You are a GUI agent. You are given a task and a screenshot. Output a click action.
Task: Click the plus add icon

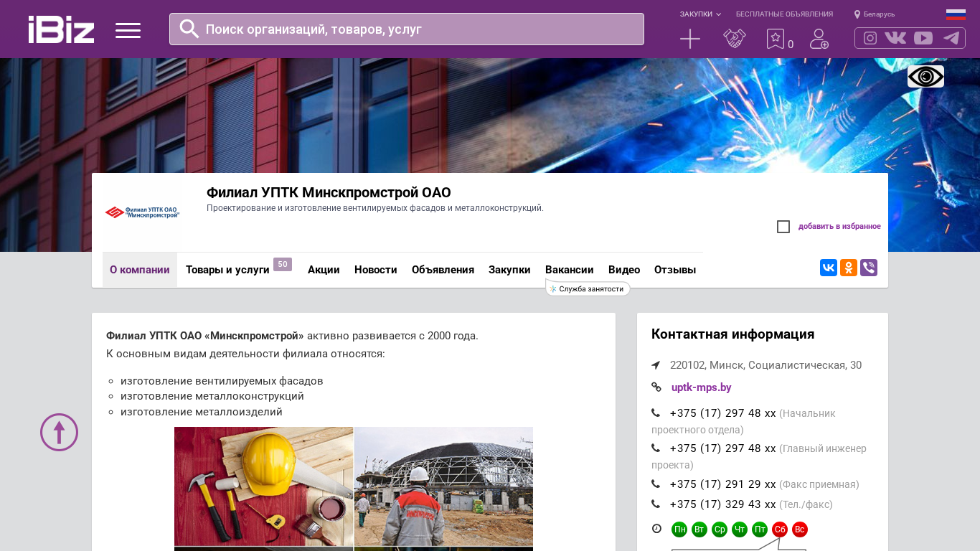pos(690,39)
